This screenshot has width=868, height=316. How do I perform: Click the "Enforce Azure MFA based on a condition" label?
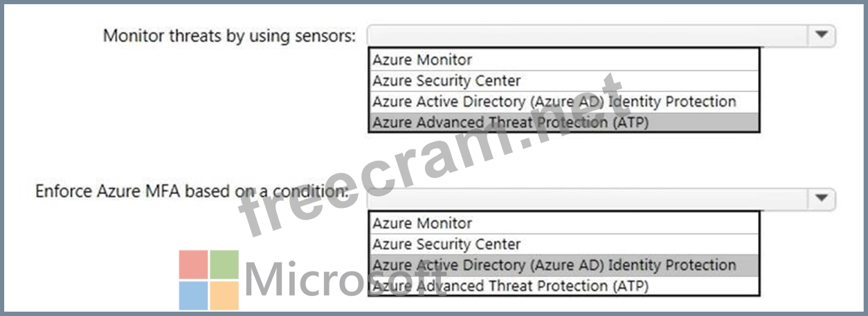click(192, 190)
